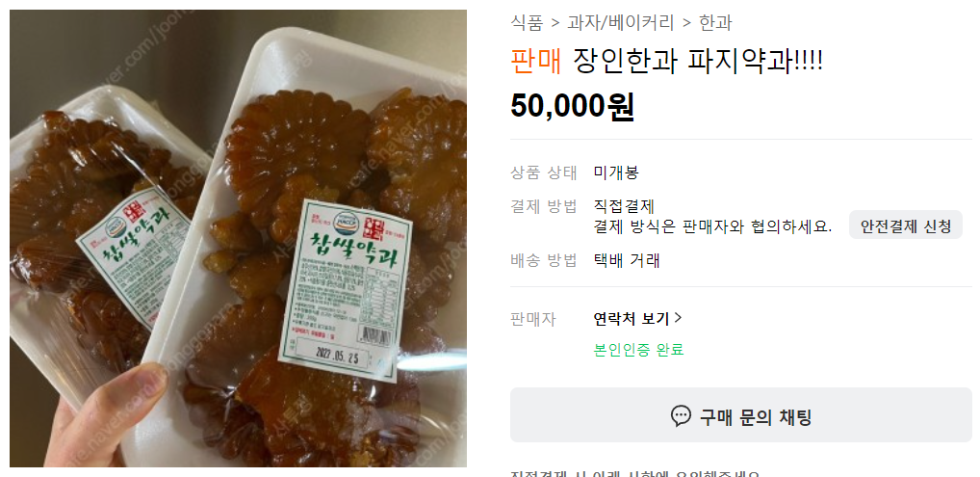Screen dimensions: 980x477
Task: View the yakgwa product photo
Action: (238, 239)
